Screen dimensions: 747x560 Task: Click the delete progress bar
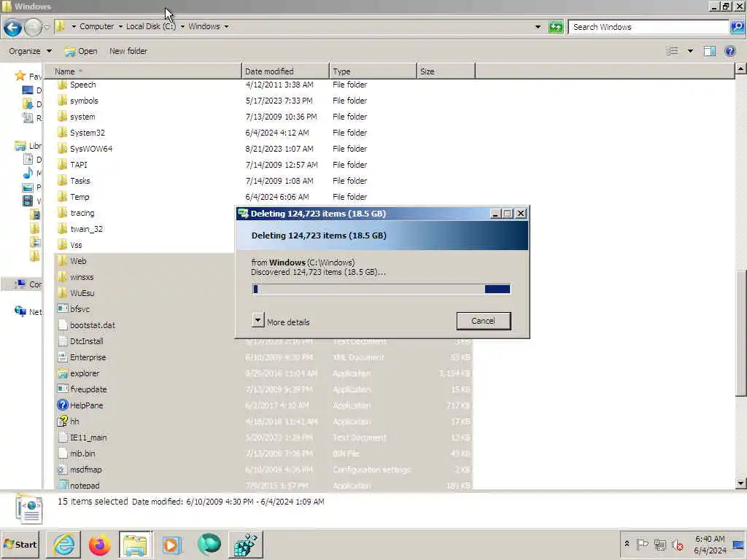point(381,289)
